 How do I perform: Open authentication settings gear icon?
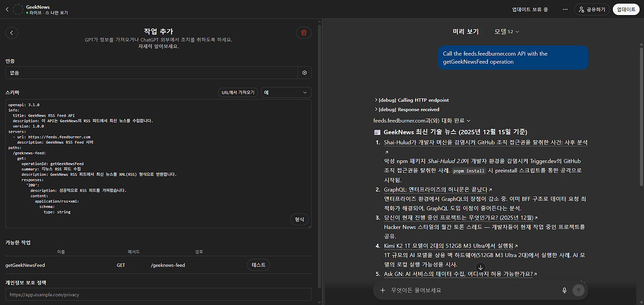point(304,73)
